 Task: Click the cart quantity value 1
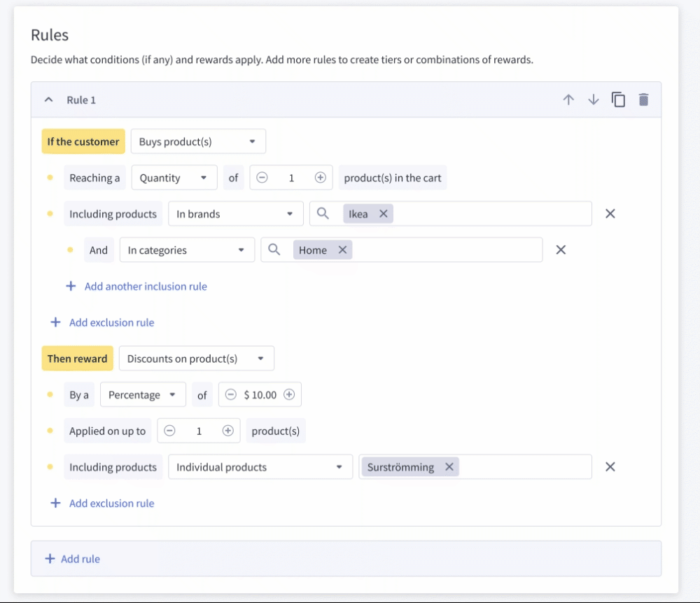(x=291, y=178)
